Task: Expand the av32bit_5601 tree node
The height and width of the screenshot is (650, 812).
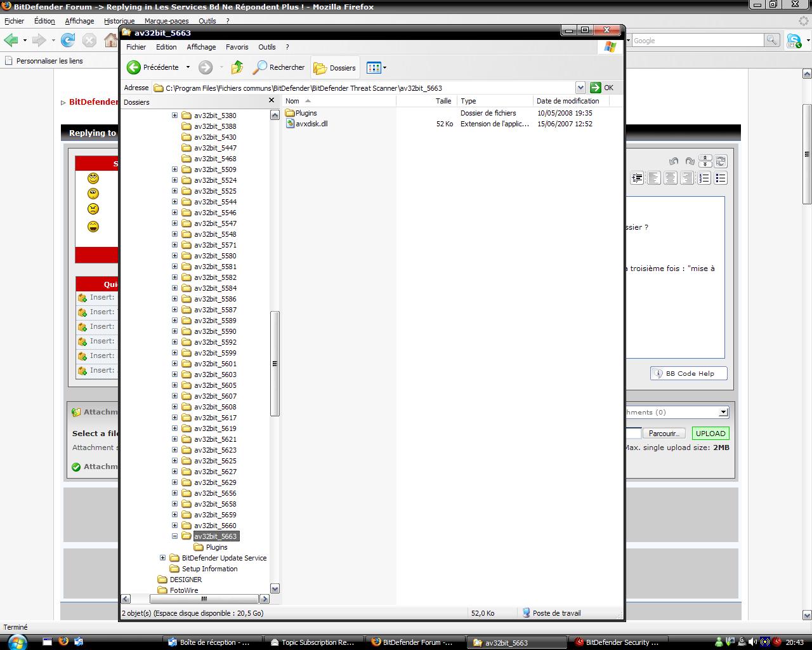Action: [175, 364]
